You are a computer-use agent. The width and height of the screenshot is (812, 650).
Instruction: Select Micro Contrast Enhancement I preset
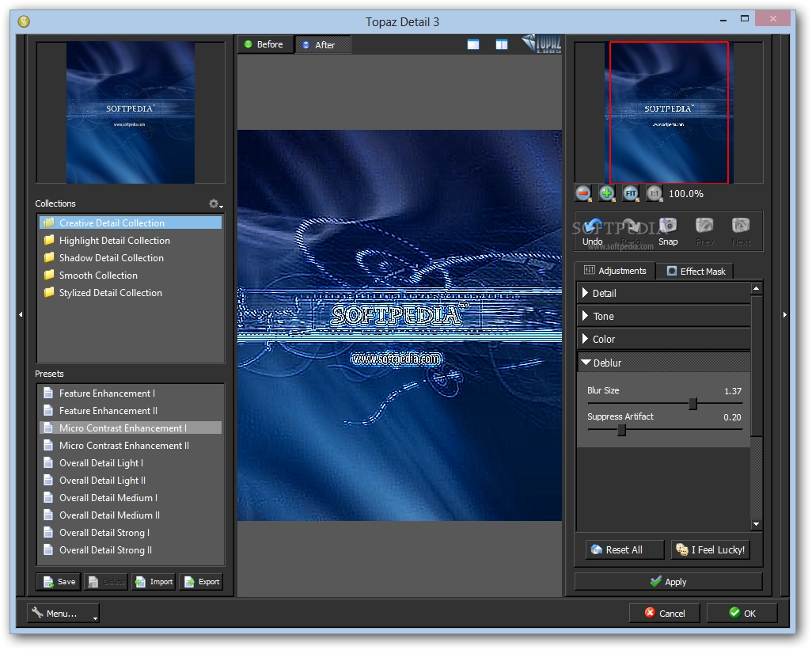(x=131, y=428)
